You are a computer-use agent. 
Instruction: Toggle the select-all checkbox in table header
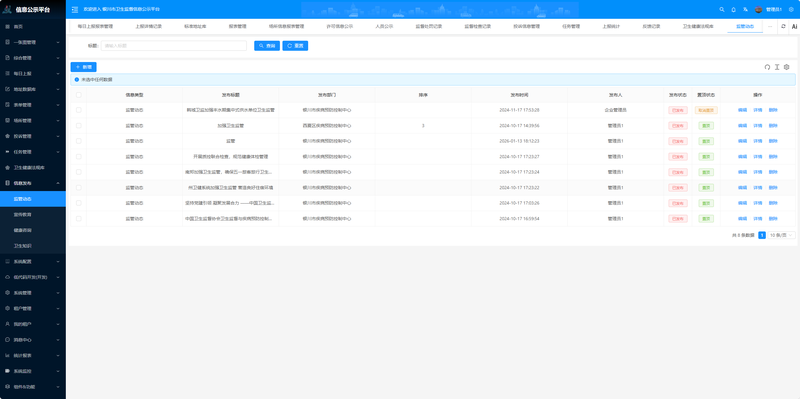click(79, 95)
